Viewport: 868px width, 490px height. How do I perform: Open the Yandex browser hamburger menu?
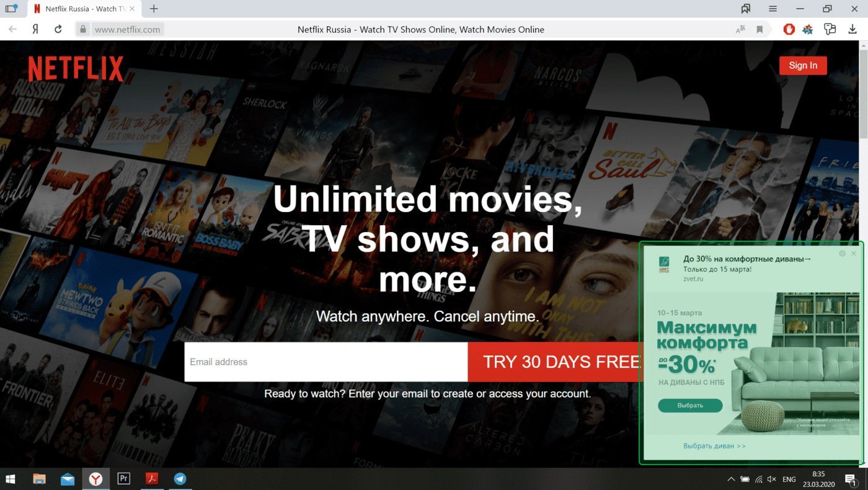point(773,9)
